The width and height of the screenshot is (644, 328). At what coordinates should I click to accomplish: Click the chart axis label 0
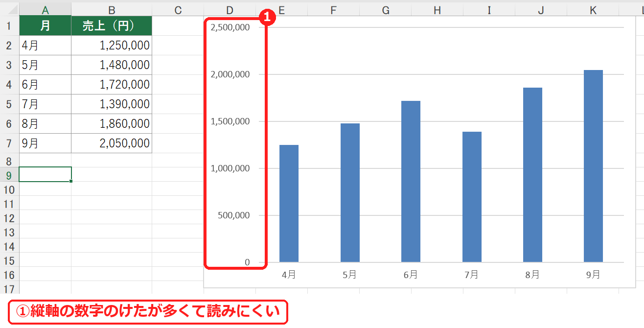247,262
